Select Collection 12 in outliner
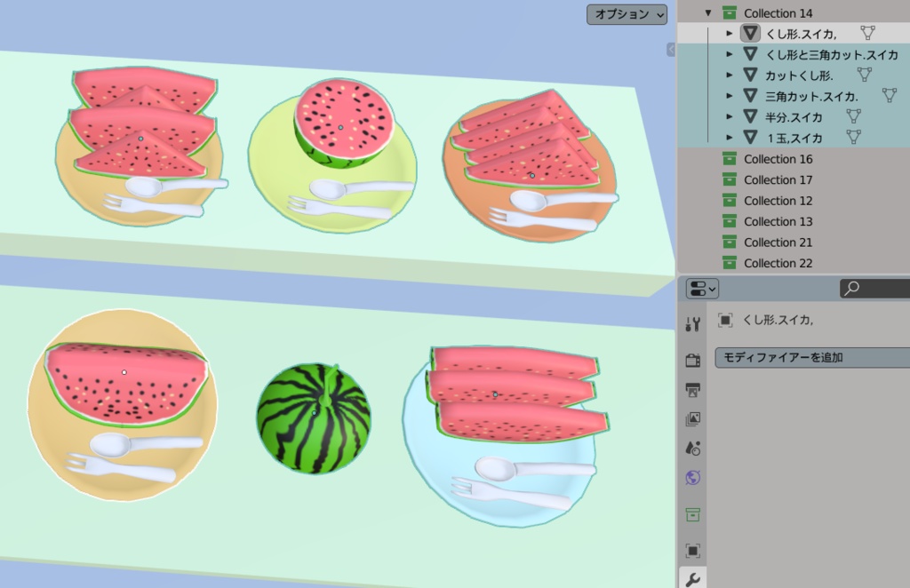Viewport: 910px width, 588px height. 778,201
